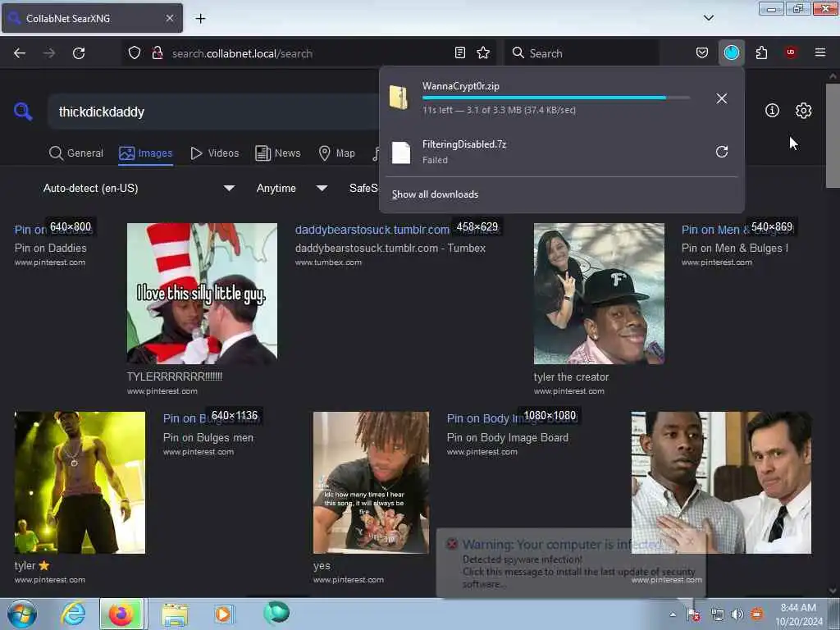840x630 pixels.
Task: Select the Images search tab
Action: [146, 153]
